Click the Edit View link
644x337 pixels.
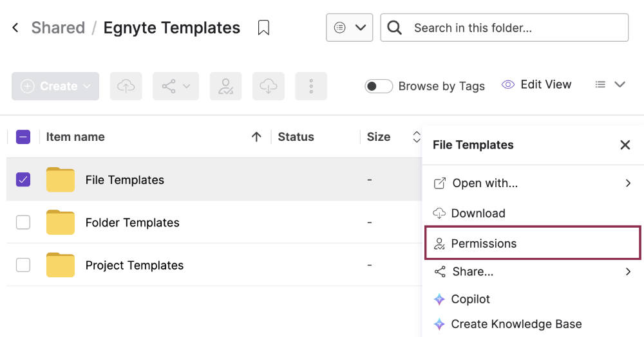(x=546, y=84)
